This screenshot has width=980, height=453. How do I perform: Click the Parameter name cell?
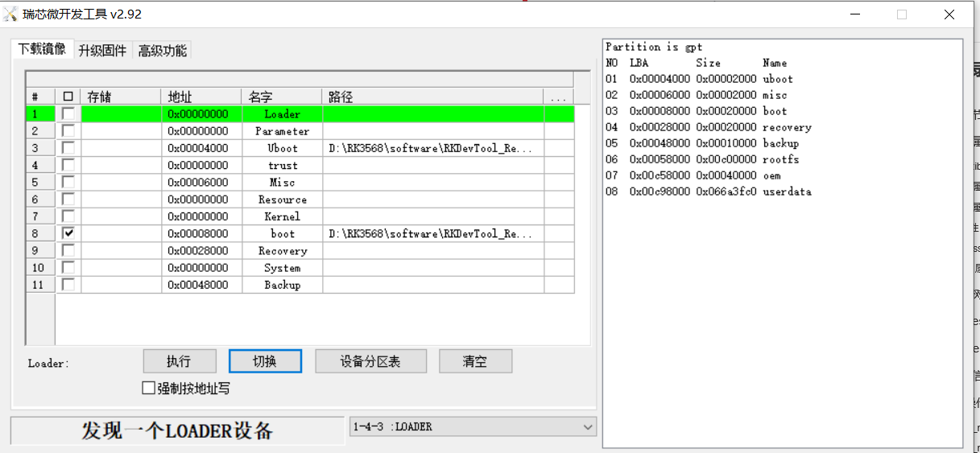pos(282,130)
